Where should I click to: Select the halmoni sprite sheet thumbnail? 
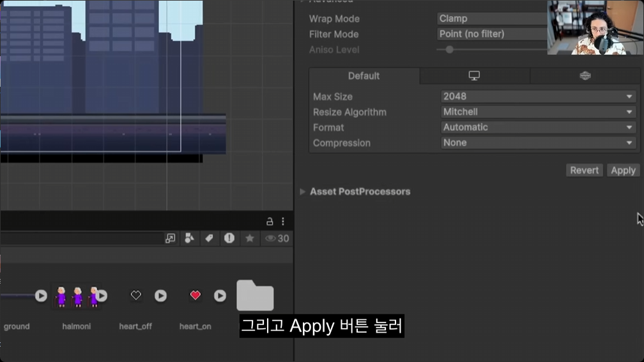(x=77, y=296)
